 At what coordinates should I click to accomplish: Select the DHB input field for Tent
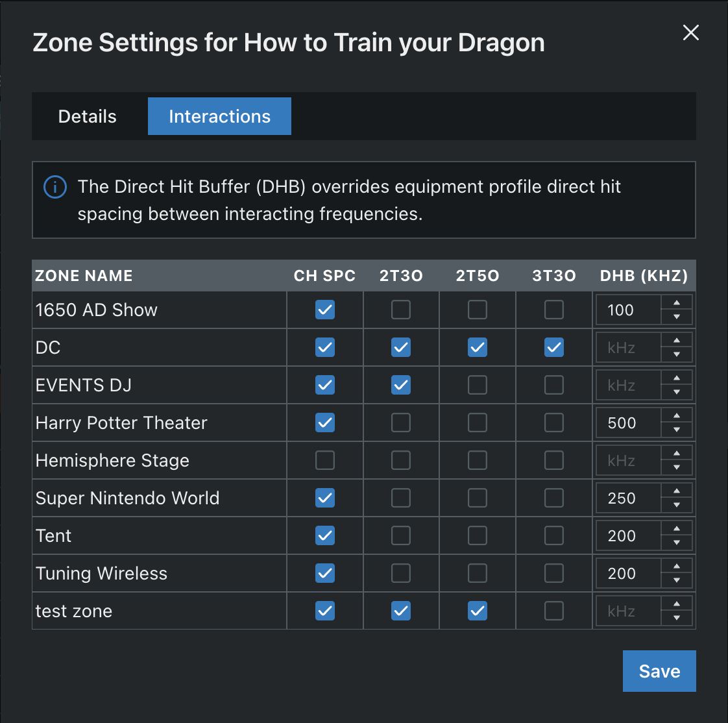(627, 535)
